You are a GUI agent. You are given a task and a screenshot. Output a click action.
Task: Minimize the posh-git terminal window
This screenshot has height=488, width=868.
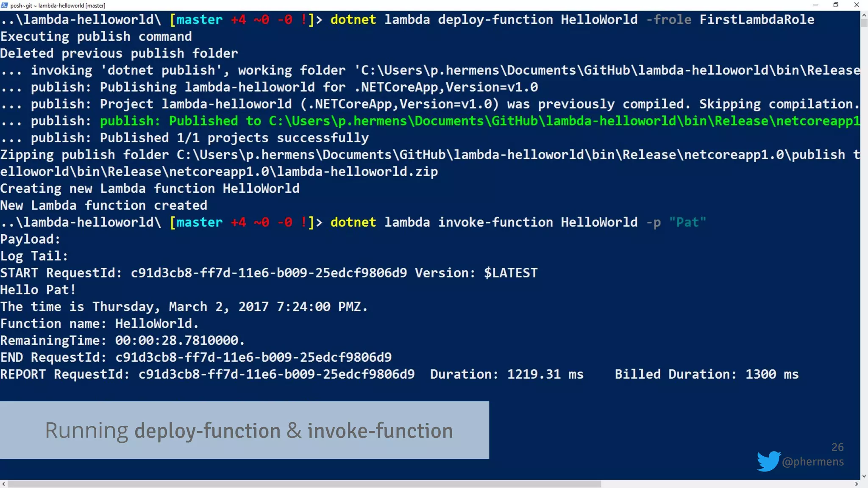[x=815, y=5]
